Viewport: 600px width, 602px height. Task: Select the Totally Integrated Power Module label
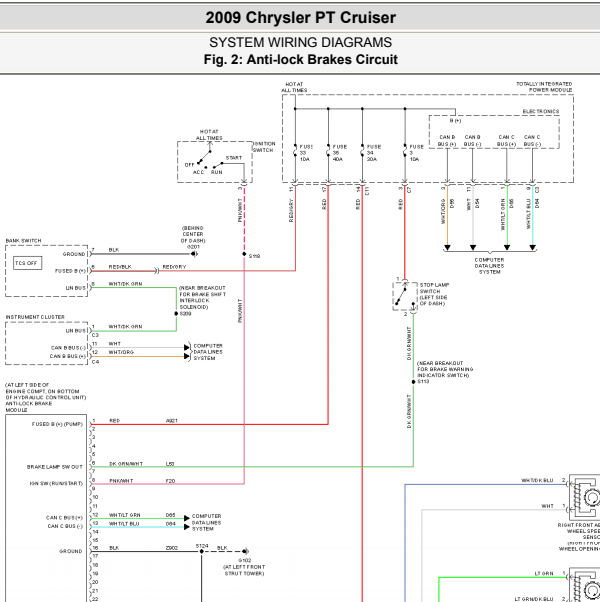(x=544, y=87)
